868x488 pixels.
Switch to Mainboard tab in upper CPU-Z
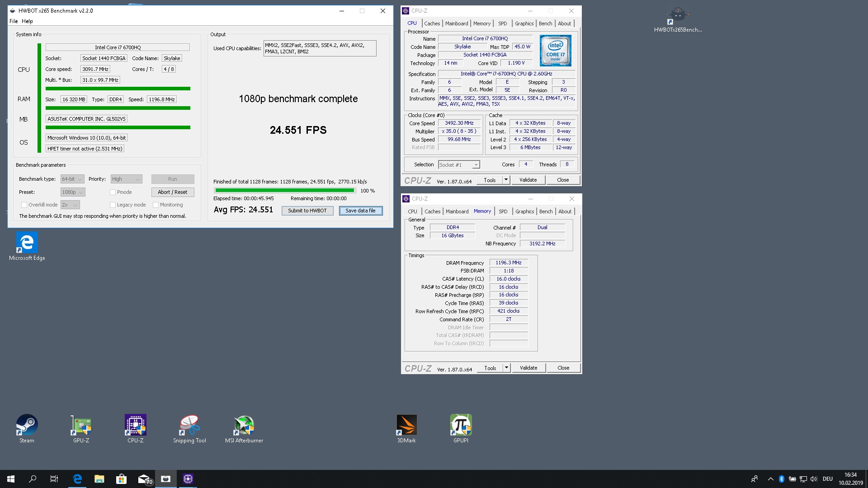(x=457, y=23)
